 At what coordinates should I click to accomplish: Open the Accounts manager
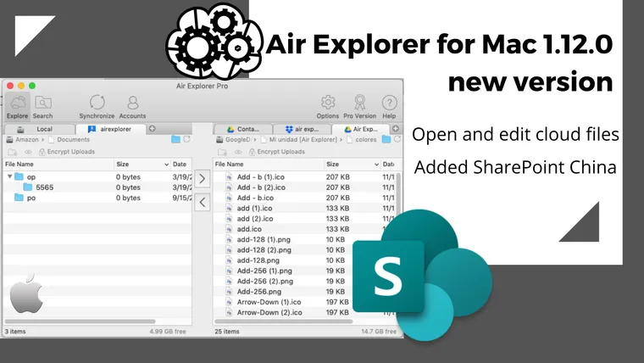[x=132, y=107]
